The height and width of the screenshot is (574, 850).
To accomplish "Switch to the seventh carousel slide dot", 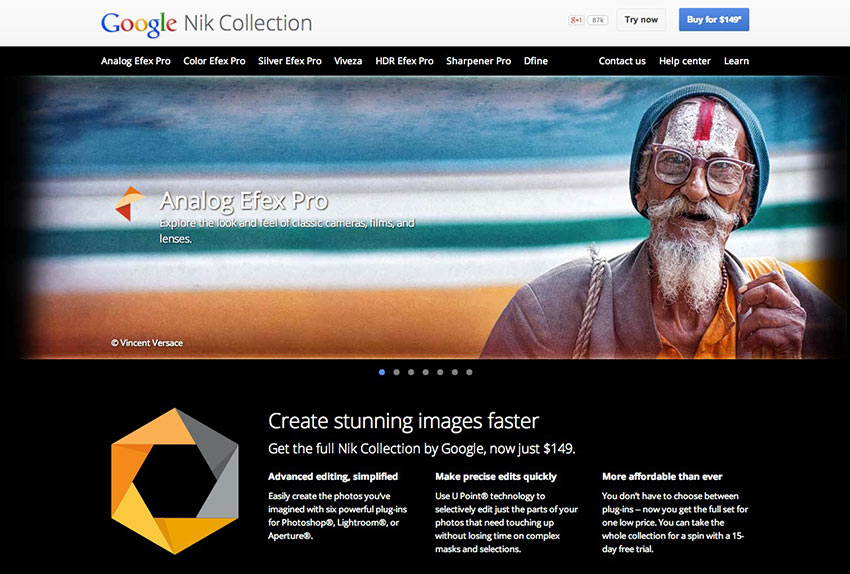I will [469, 372].
